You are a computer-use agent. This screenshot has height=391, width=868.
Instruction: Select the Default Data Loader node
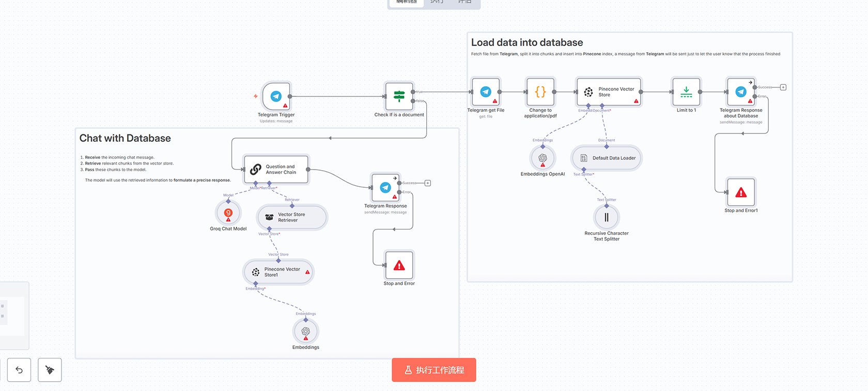pyautogui.click(x=607, y=158)
